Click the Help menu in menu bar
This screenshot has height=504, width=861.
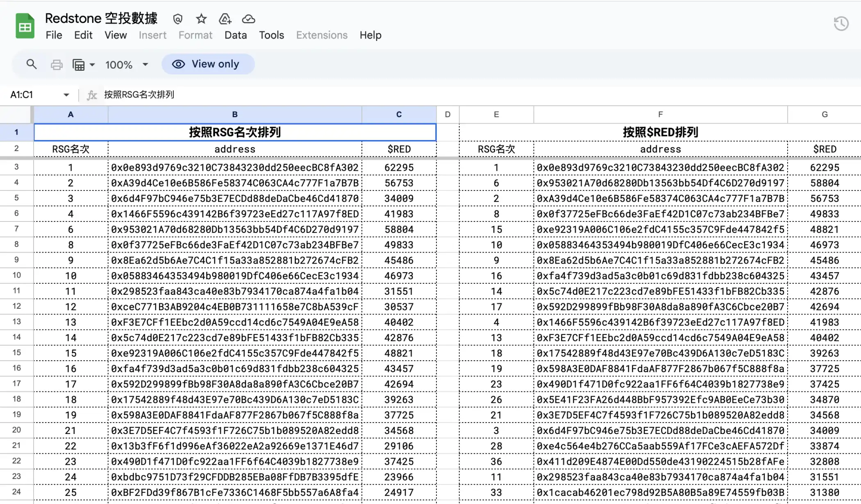tap(370, 35)
